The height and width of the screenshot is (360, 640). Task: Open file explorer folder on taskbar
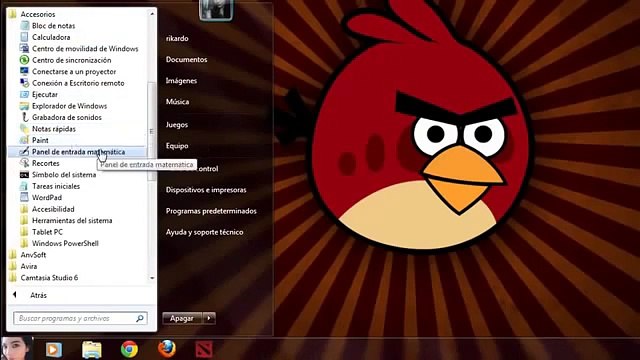(92, 350)
